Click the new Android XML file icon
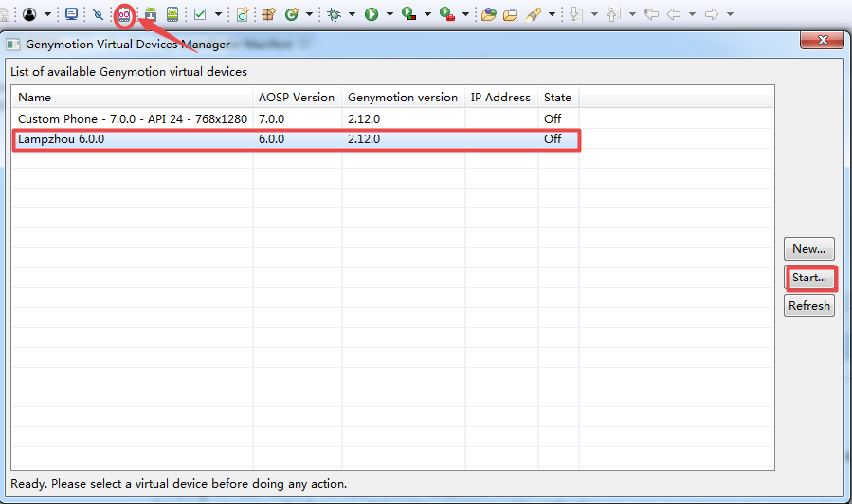This screenshot has height=504, width=852. pyautogui.click(x=243, y=14)
